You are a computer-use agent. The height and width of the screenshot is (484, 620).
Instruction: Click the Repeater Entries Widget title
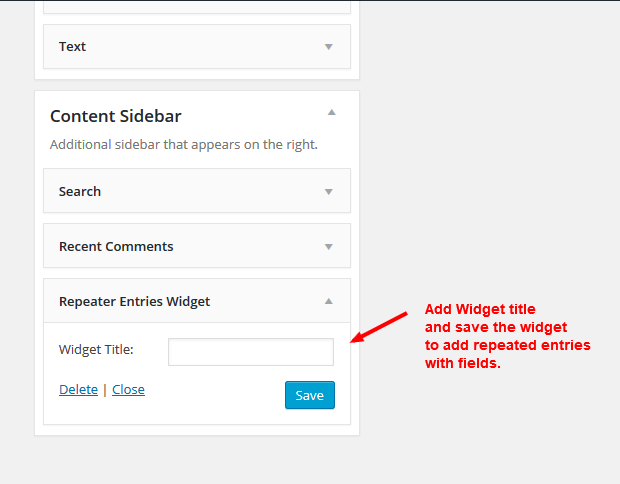134,301
